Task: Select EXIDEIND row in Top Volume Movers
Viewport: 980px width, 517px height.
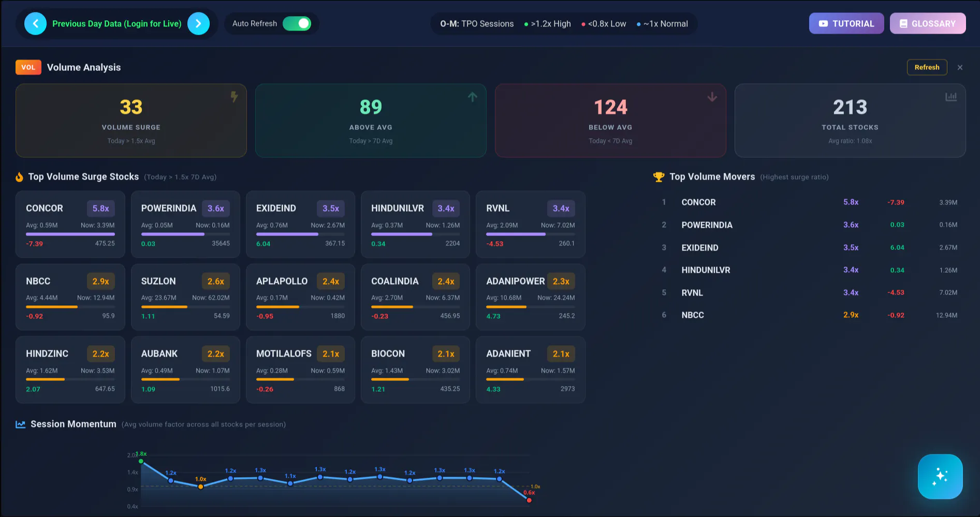Action: (x=809, y=248)
